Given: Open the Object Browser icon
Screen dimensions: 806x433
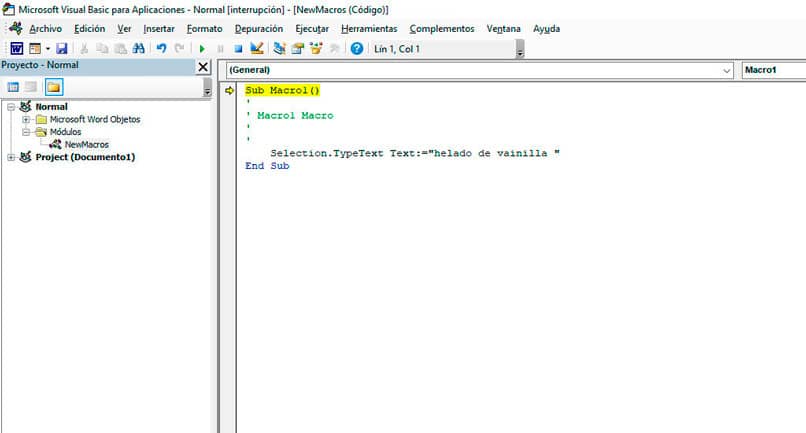Looking at the screenshot, I should point(316,48).
